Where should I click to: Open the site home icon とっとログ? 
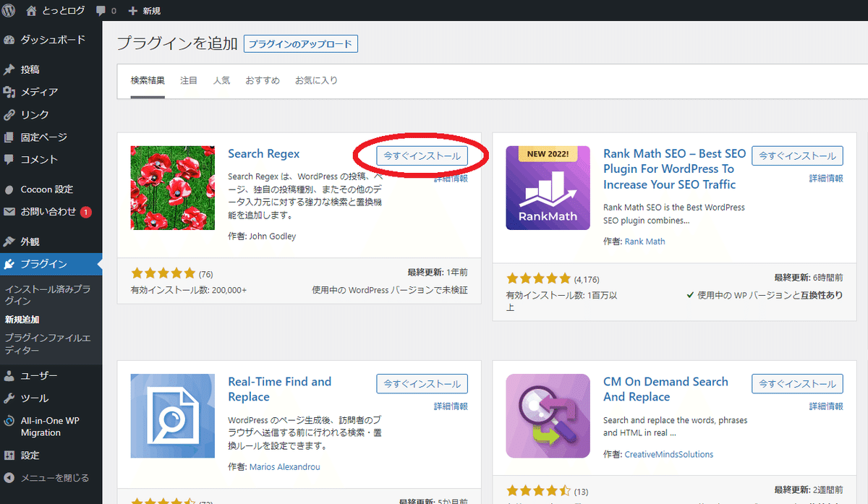(x=30, y=11)
